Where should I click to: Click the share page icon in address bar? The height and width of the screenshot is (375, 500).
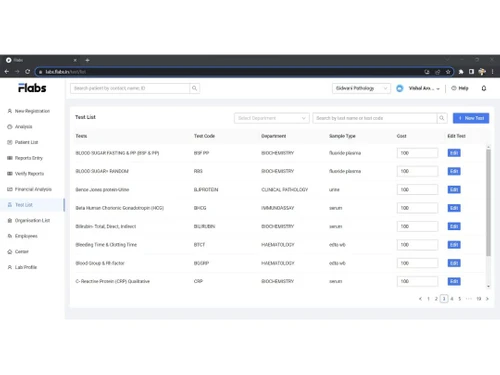pos(437,72)
